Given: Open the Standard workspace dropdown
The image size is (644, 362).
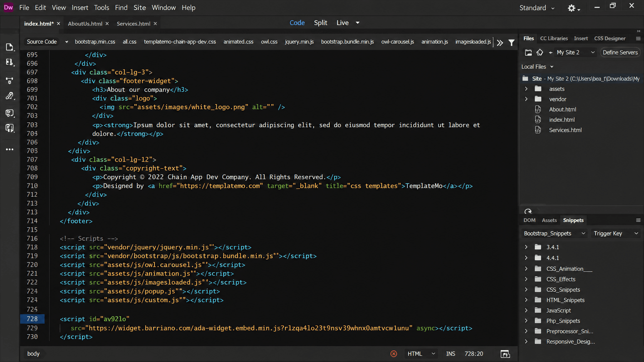Looking at the screenshot, I should tap(537, 8).
